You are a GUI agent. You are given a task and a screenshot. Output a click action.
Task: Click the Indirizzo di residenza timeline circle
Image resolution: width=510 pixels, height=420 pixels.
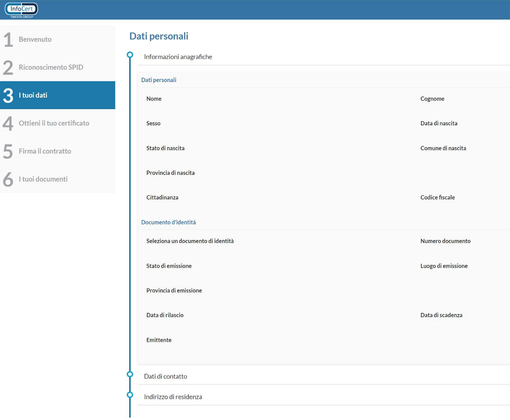coord(130,395)
